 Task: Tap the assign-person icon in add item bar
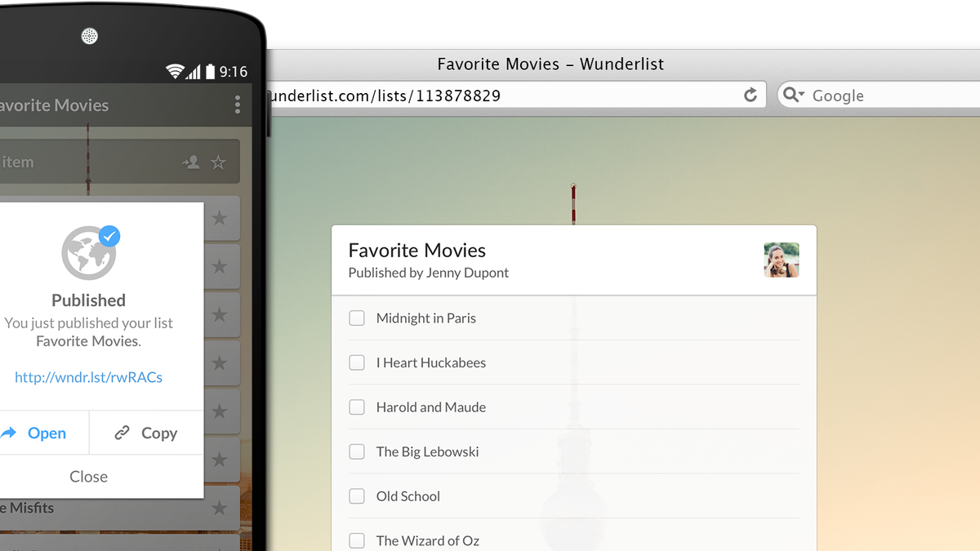point(191,162)
